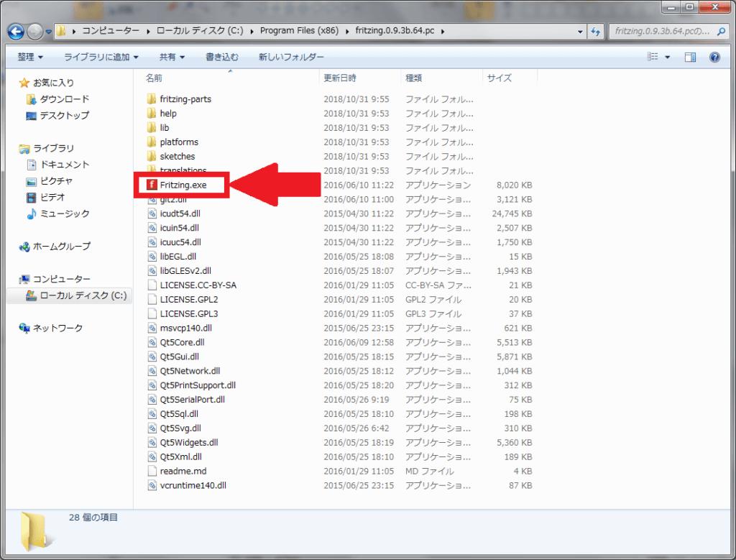736x560 pixels.
Task: Select the Qt5Core.dll file icon
Action: (x=152, y=342)
